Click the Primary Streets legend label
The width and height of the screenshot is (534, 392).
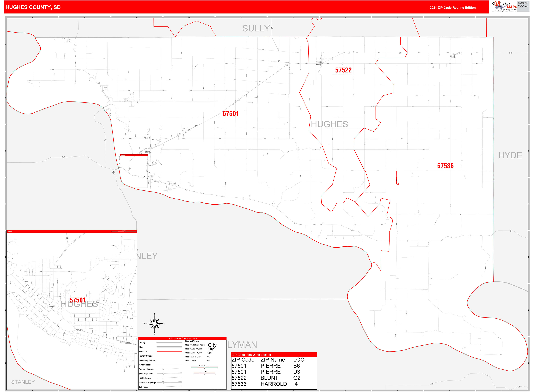tap(146, 356)
